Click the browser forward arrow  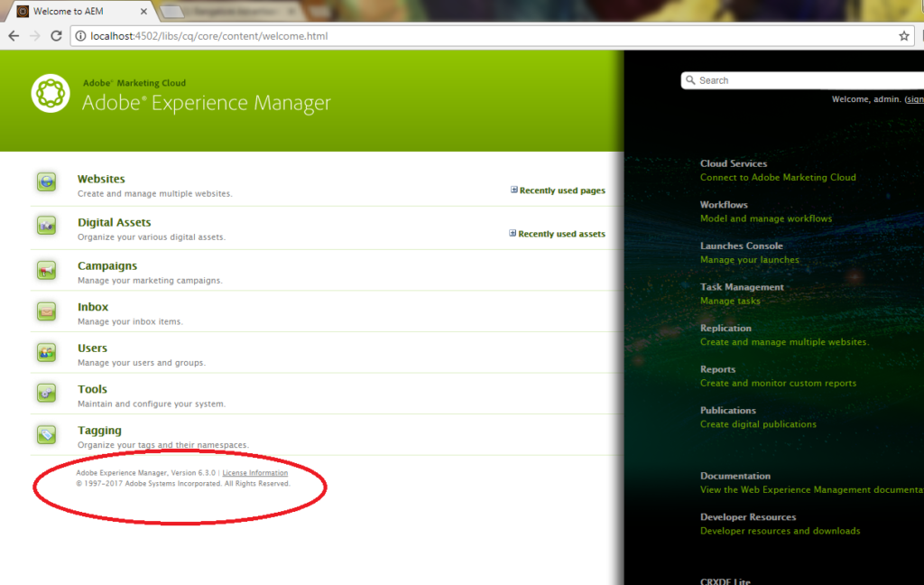pyautogui.click(x=35, y=36)
